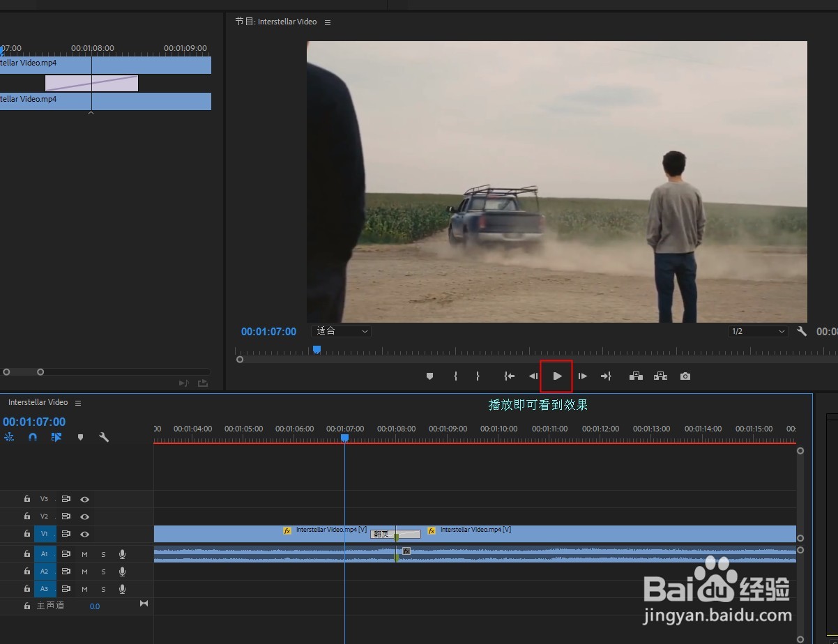Mark Out point brace icon

[478, 376]
